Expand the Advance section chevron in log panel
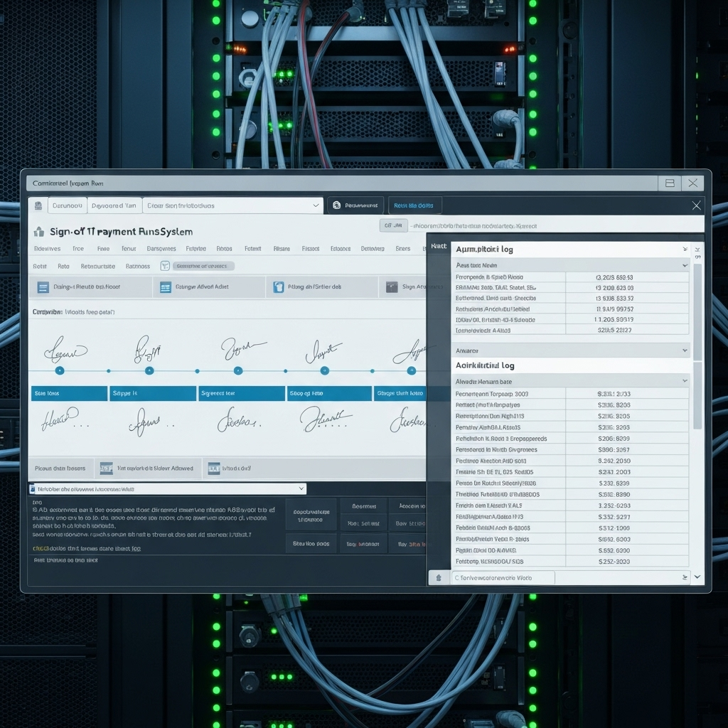This screenshot has width=728, height=728. (x=685, y=350)
